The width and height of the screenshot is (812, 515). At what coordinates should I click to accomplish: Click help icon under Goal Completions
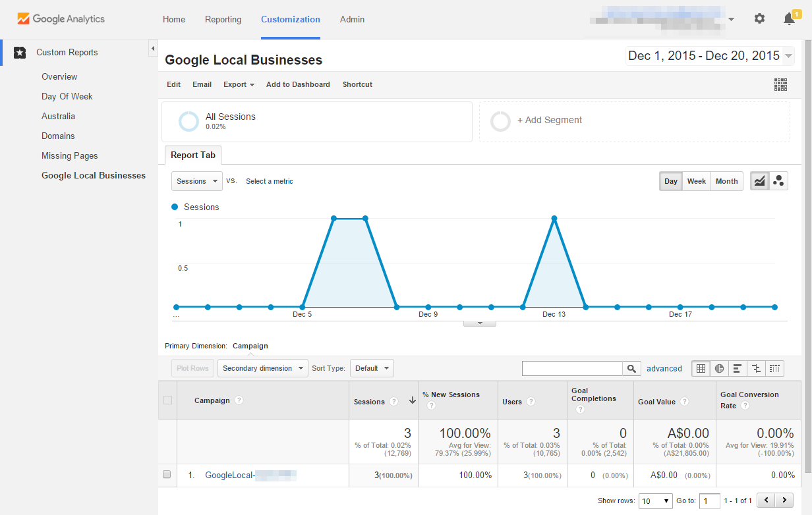tap(580, 410)
